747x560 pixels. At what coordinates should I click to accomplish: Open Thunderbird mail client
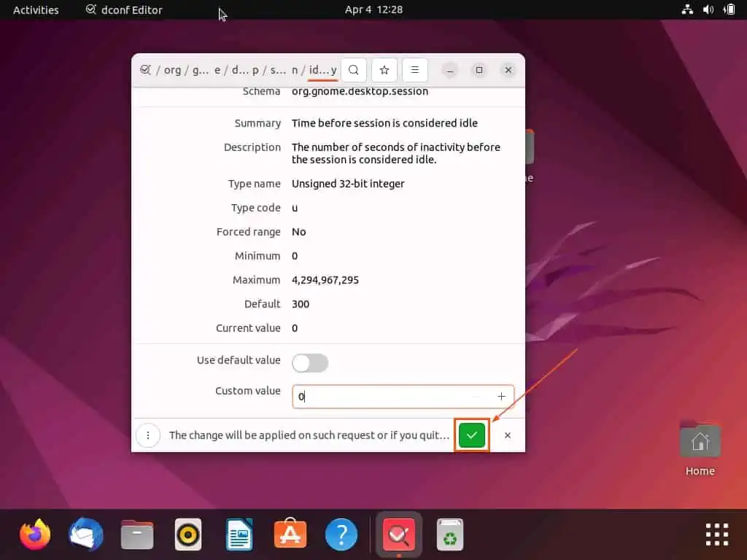(85, 534)
